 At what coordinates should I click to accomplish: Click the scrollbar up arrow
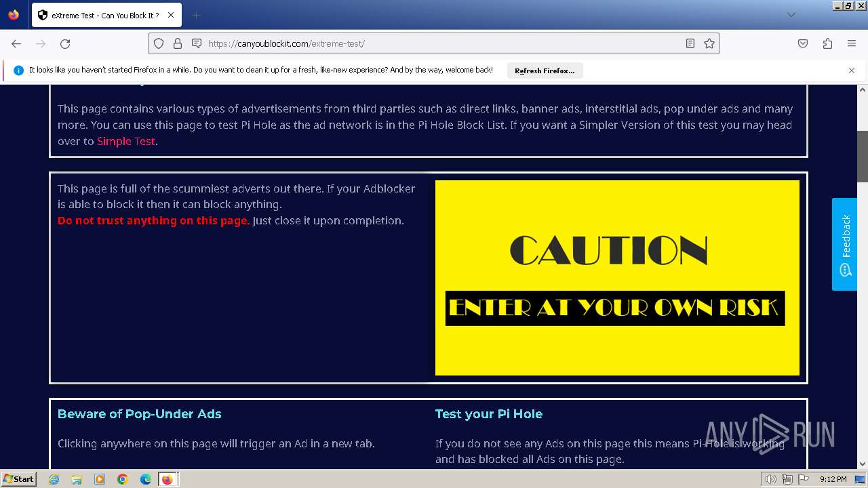[x=863, y=89]
